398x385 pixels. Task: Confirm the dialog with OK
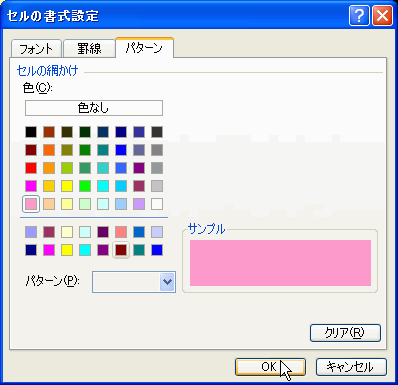click(x=270, y=367)
